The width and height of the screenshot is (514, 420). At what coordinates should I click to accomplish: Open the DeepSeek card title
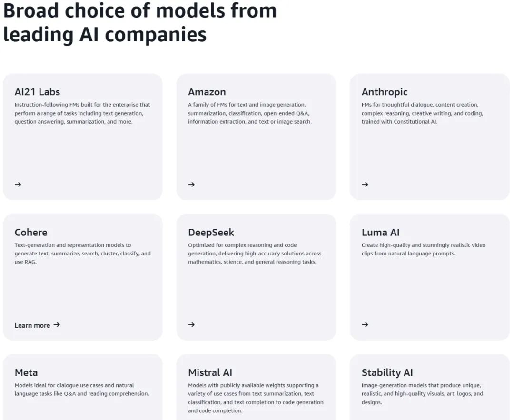[x=211, y=232]
